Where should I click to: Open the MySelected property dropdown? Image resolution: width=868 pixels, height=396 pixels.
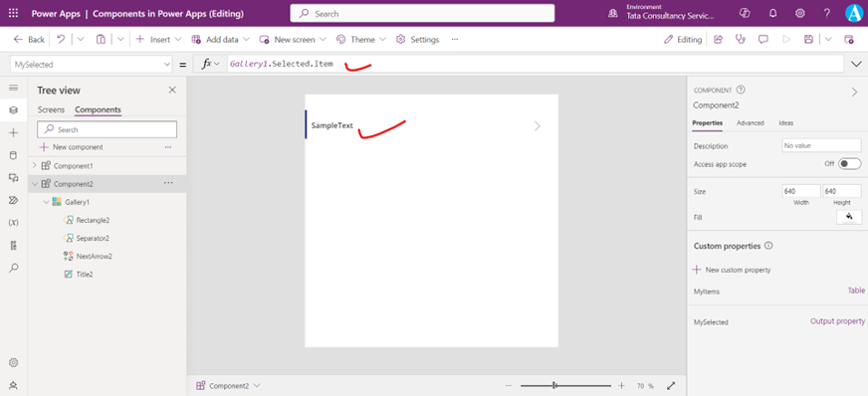(92, 64)
